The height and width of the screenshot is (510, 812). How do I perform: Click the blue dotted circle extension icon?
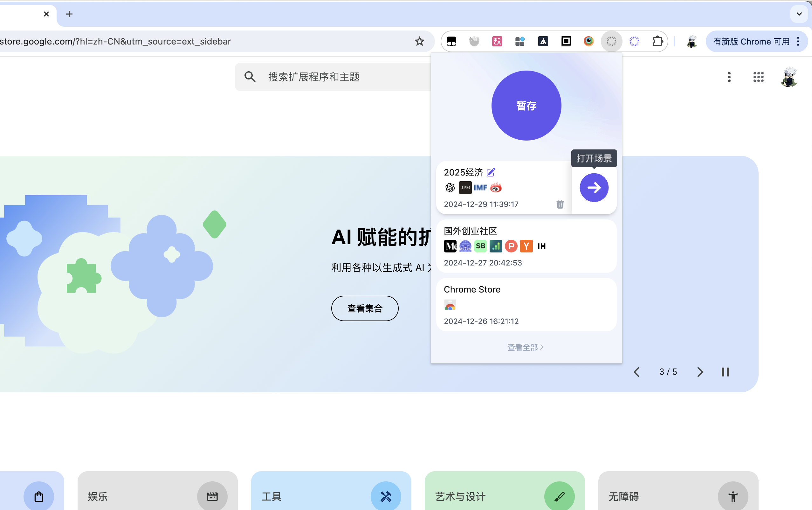click(634, 41)
